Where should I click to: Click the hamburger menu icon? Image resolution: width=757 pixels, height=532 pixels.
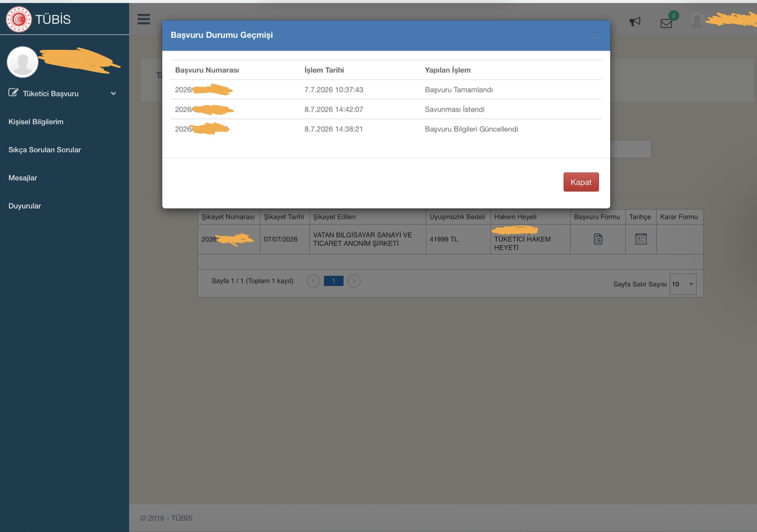144,19
